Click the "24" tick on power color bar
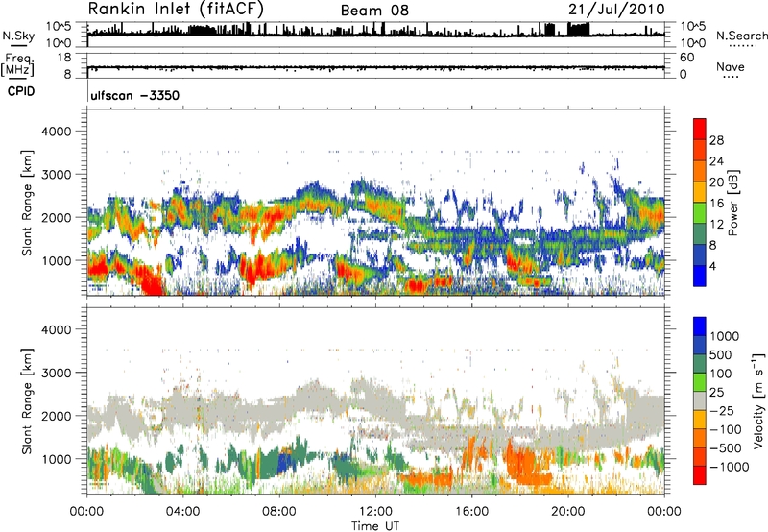The height and width of the screenshot is (532, 768). click(x=716, y=161)
